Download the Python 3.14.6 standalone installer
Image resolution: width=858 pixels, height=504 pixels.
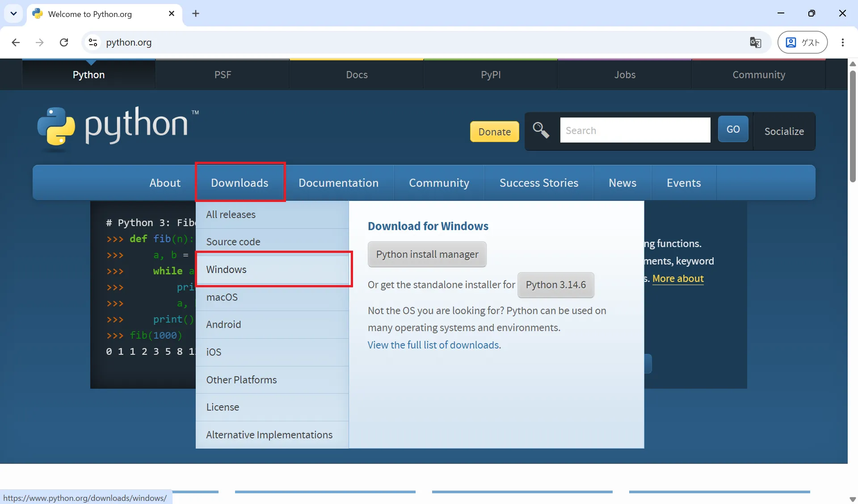(x=556, y=285)
